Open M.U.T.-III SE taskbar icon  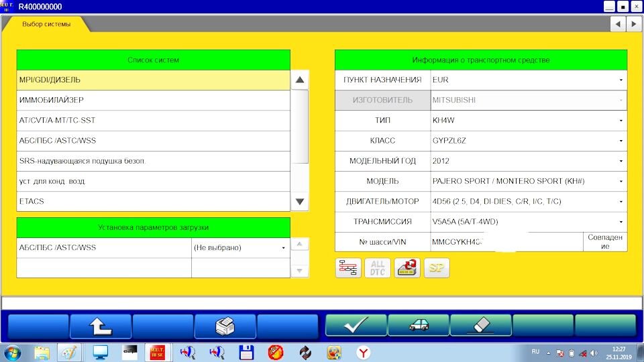157,353
